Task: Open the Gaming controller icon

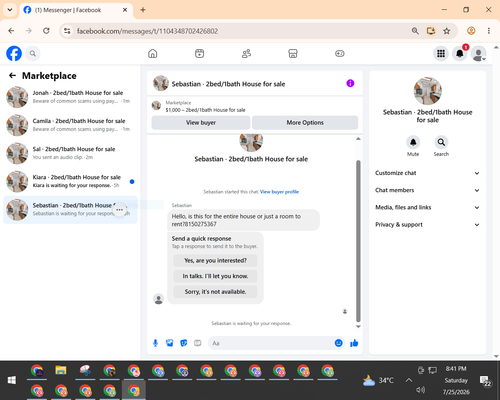Action: pyautogui.click(x=340, y=53)
